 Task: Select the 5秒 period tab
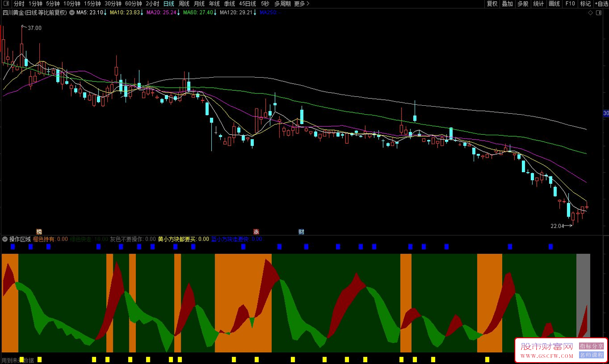coord(265,4)
